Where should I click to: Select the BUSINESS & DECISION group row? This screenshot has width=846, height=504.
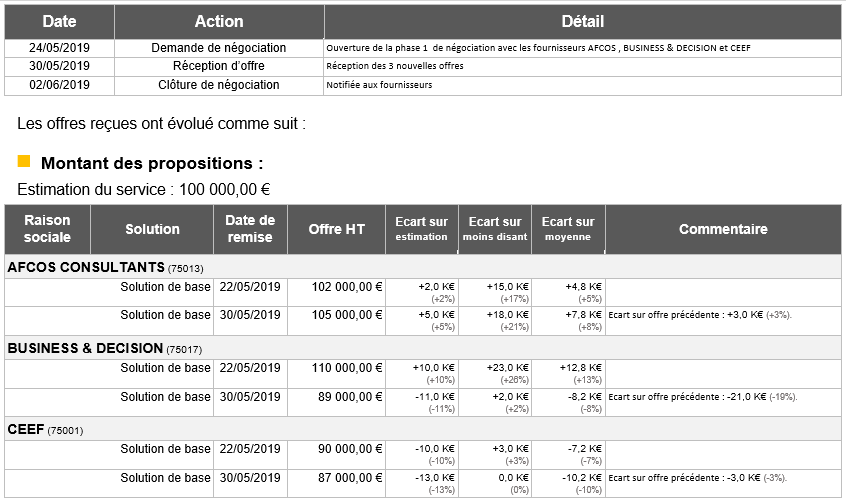pyautogui.click(x=423, y=348)
